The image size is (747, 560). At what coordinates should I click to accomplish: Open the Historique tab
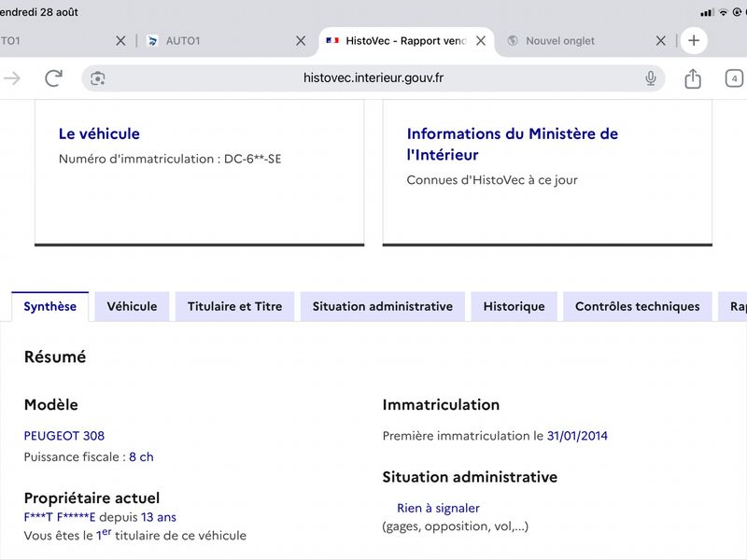(x=514, y=306)
